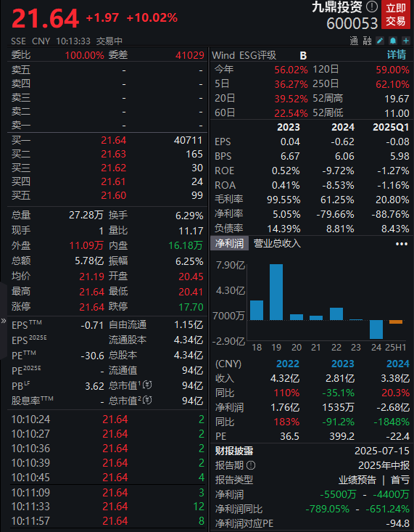Toggle currency icon beside 总市值1
This screenshot has height=532, width=414.
point(147,385)
